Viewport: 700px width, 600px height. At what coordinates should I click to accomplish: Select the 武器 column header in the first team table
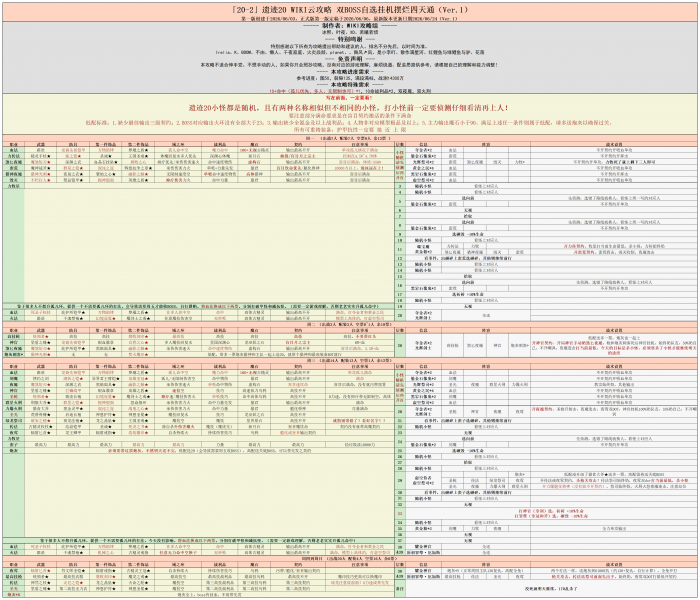click(41, 144)
